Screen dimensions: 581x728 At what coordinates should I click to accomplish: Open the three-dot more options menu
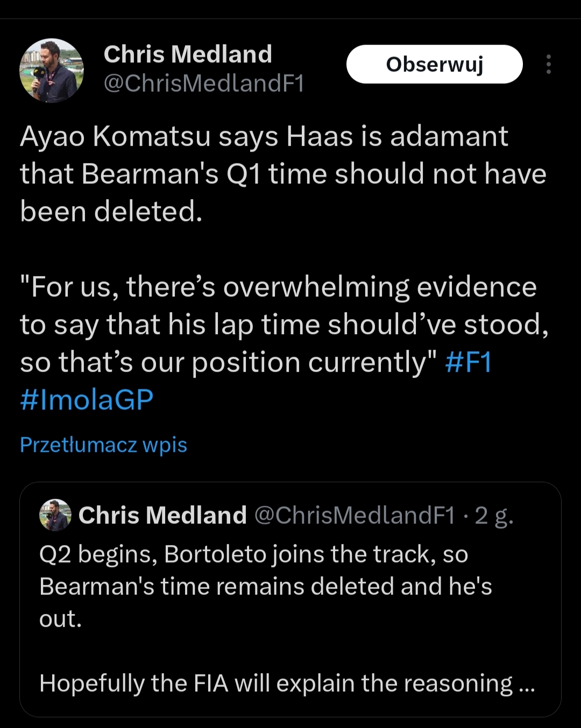click(548, 64)
